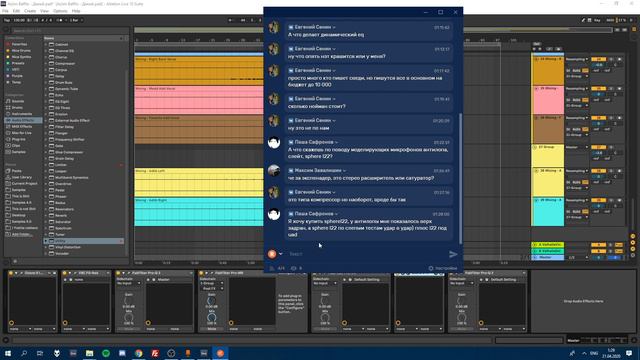
Task: Select Max for Live browser category
Action: [21, 133]
